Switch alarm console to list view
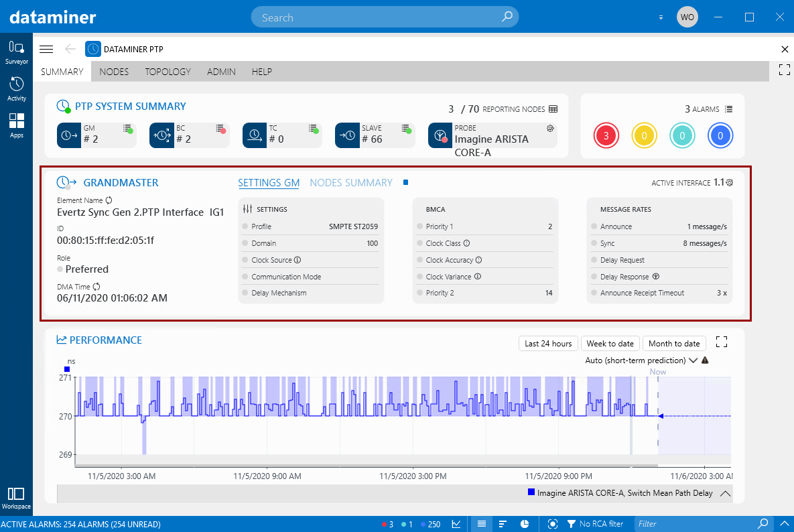 tap(482, 524)
